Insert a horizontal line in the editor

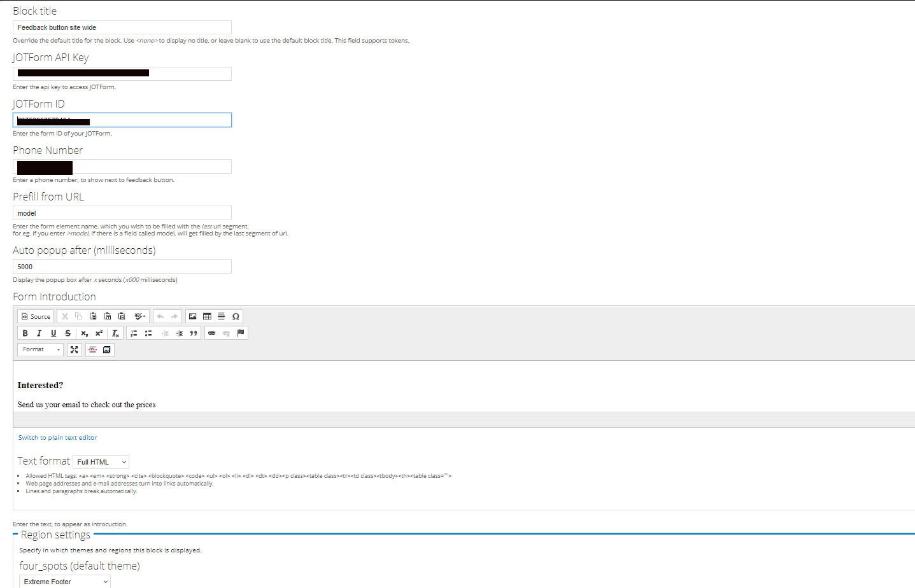[x=221, y=316]
